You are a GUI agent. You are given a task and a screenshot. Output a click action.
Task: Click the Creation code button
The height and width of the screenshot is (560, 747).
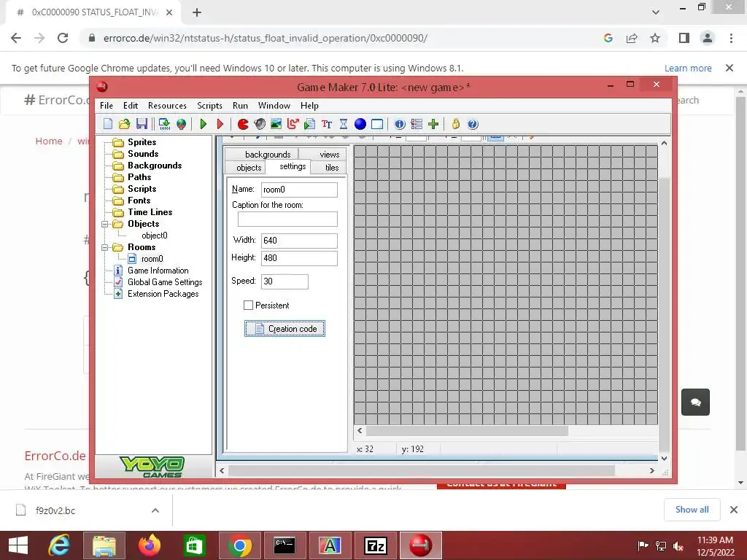[285, 329]
